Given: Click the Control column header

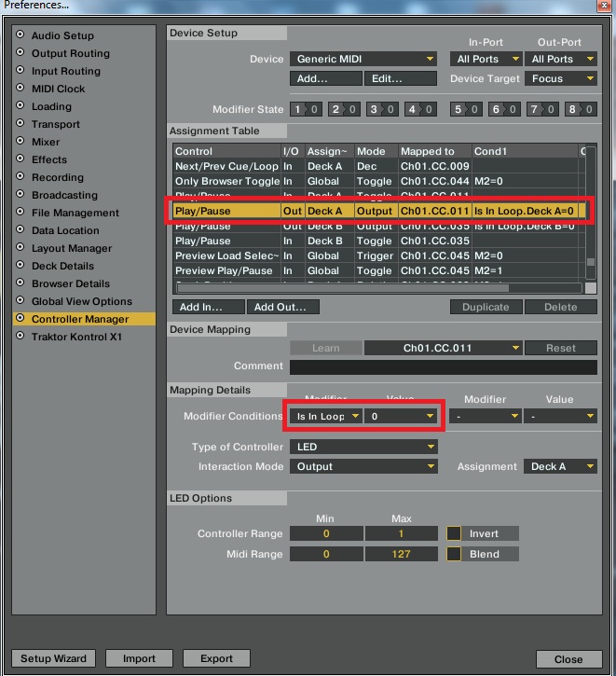Looking at the screenshot, I should pos(227,151).
